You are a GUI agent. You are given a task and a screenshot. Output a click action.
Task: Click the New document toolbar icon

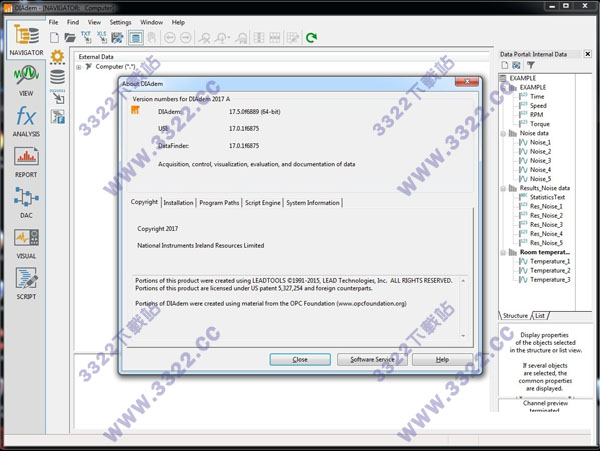[x=54, y=37]
